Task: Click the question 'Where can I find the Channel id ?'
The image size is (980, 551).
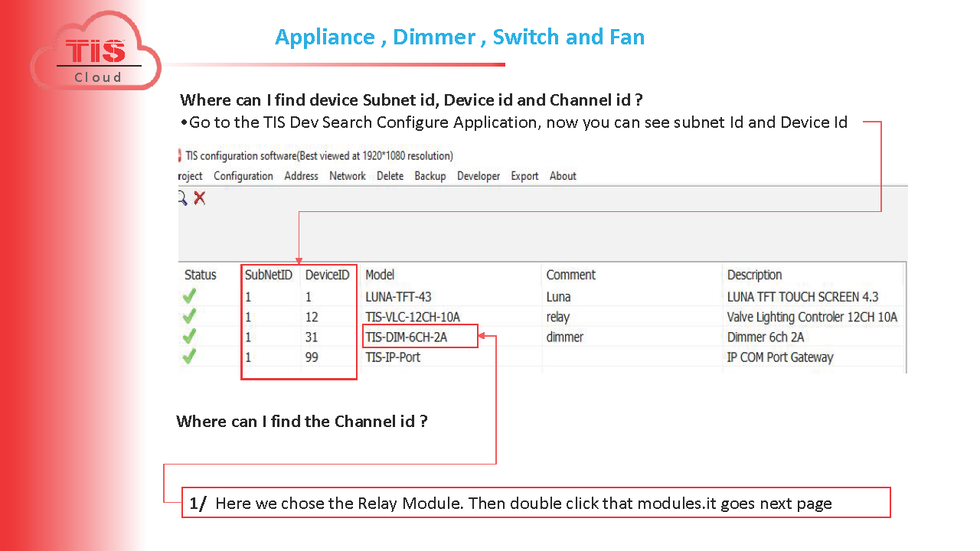Action: [x=302, y=422]
